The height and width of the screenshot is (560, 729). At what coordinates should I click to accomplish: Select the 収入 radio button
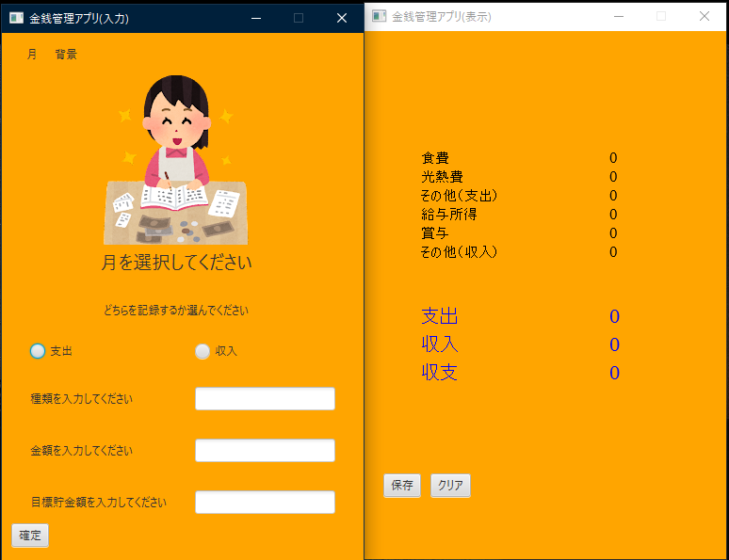click(x=202, y=351)
